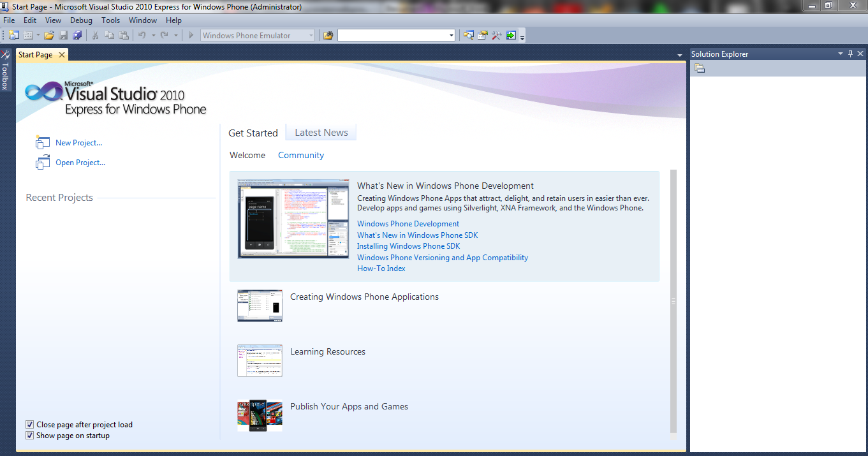Open the File menu
Screen dimensions: 868x456
click(x=9, y=20)
